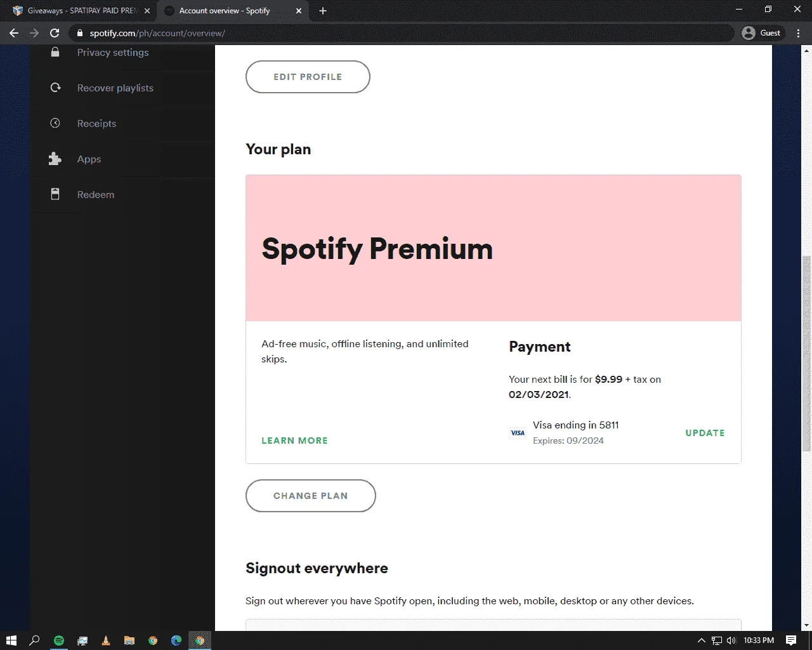
Task: Click the Apps puzzle piece icon
Action: [x=55, y=159]
